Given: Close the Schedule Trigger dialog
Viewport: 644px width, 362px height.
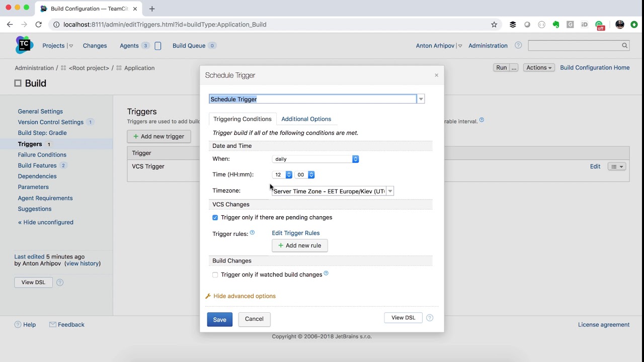Looking at the screenshot, I should 436,75.
